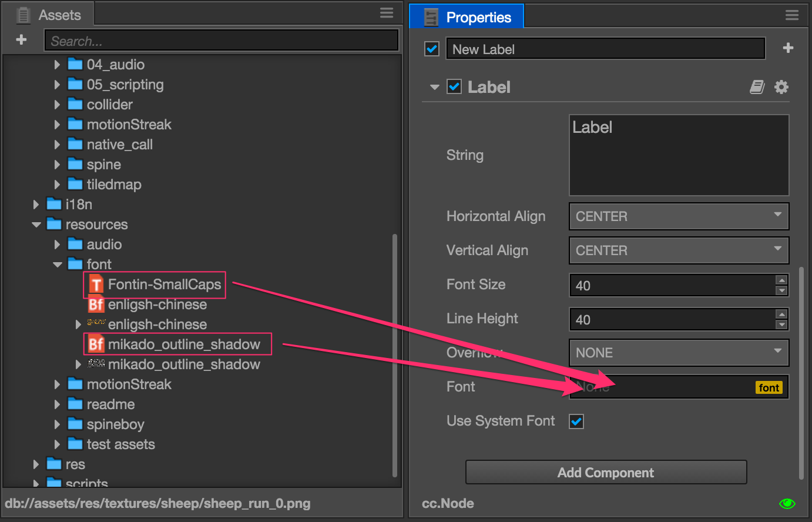This screenshot has width=812, height=522.
Task: Open the Assets panel hamburger menu
Action: click(386, 12)
